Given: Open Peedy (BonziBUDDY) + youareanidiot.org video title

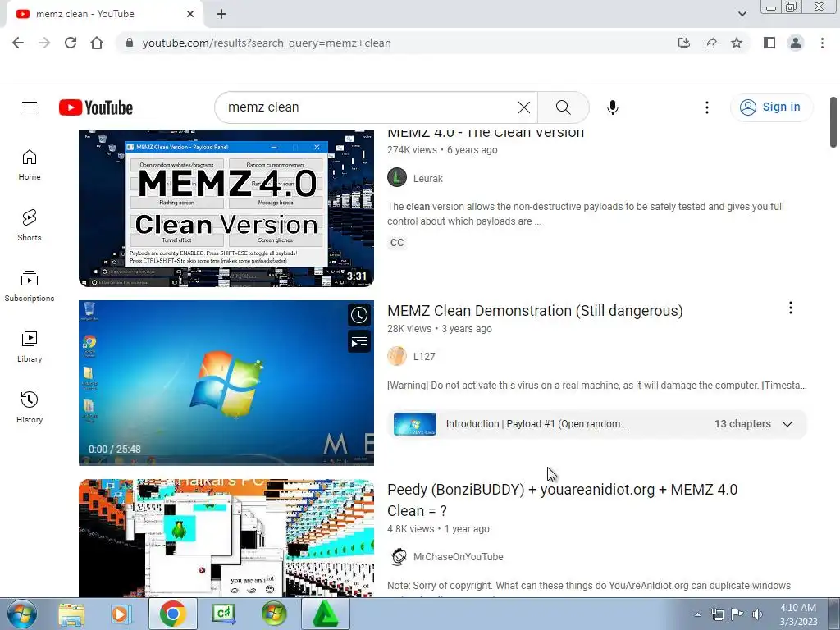Looking at the screenshot, I should pos(563,500).
